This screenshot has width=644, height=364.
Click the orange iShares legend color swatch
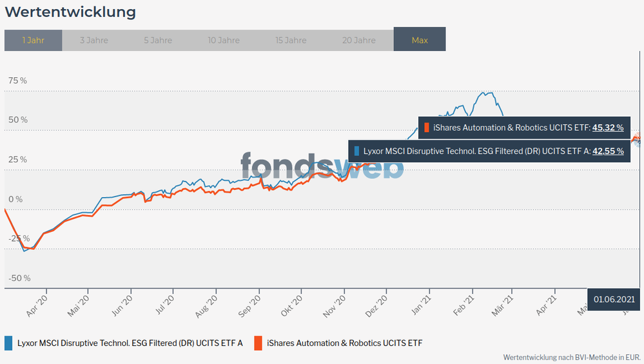[x=258, y=343]
